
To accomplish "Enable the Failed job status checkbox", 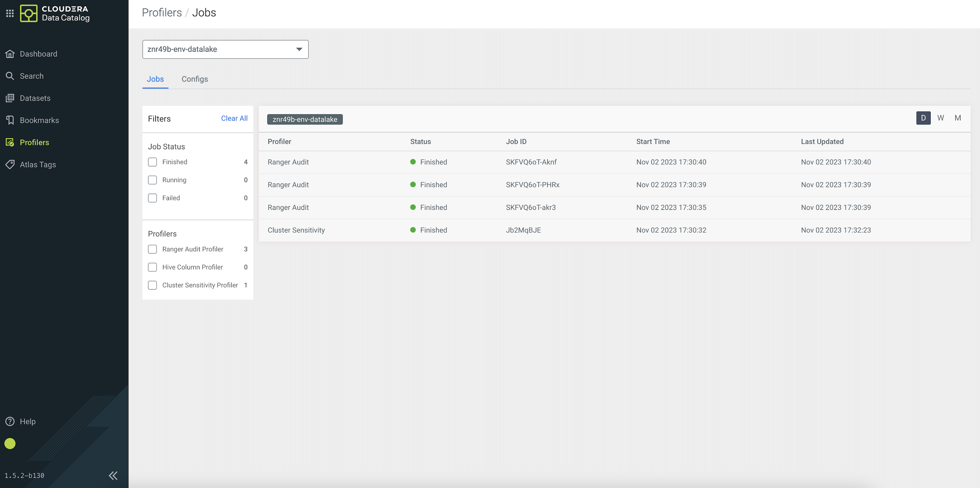I will pos(152,198).
